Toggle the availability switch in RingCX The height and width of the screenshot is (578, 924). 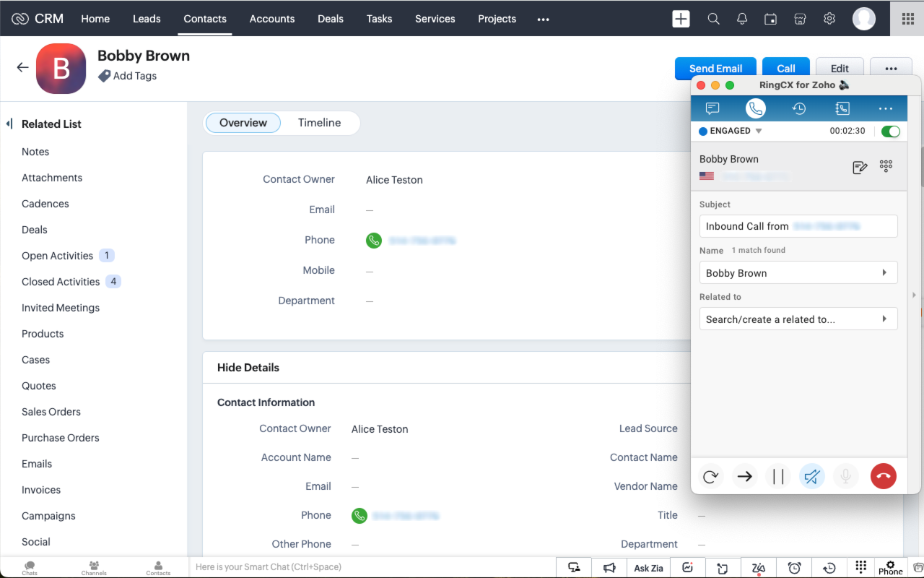[x=891, y=131]
